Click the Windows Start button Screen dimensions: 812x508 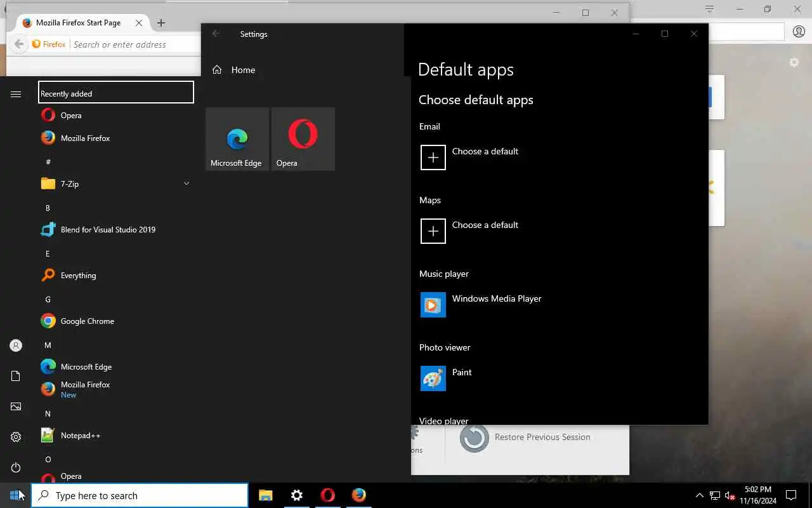tap(15, 495)
